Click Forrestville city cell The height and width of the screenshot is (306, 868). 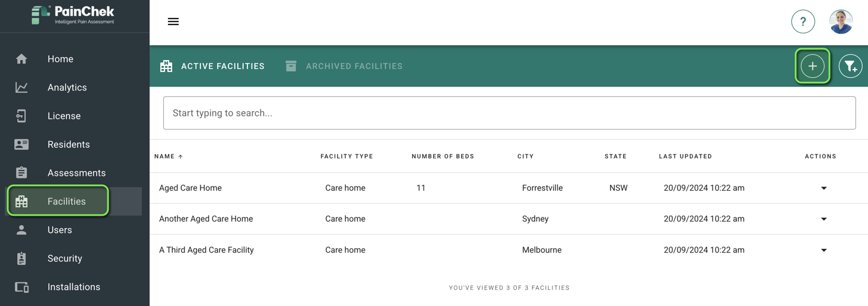pyautogui.click(x=542, y=188)
